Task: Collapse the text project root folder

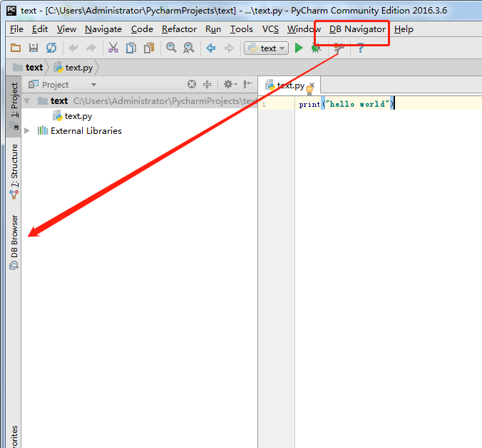Action: [x=27, y=100]
